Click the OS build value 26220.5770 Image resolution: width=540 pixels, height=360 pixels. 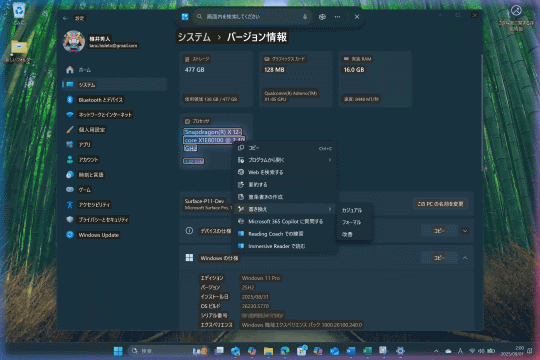[255, 306]
